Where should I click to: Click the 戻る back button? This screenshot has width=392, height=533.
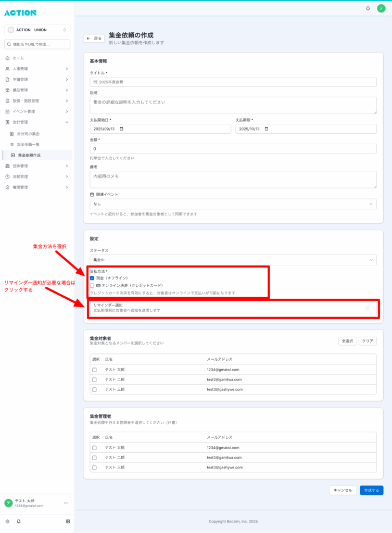(94, 39)
